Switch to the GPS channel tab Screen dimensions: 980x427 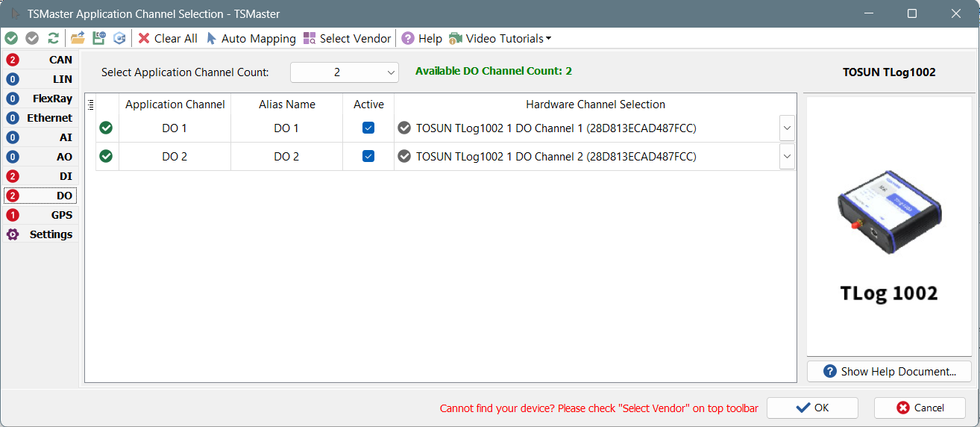[x=40, y=215]
